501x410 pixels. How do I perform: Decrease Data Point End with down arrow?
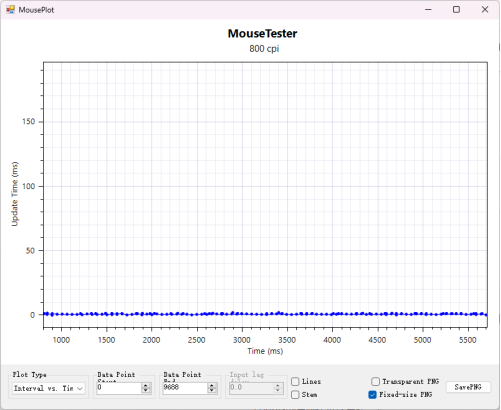click(x=212, y=390)
